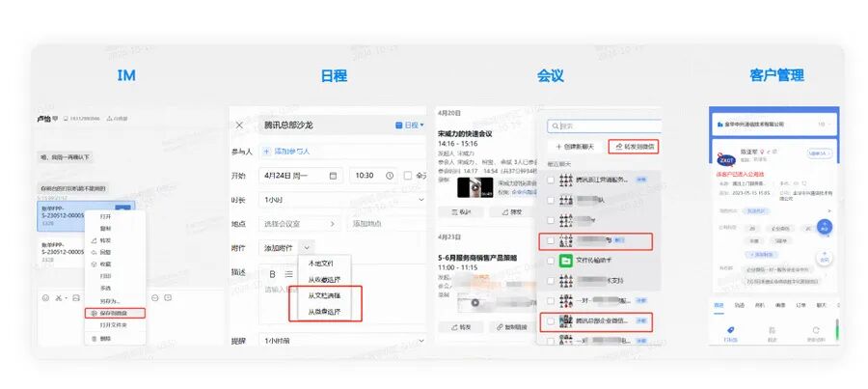Click 复制链接 under the 4月23日 meeting

tap(513, 327)
